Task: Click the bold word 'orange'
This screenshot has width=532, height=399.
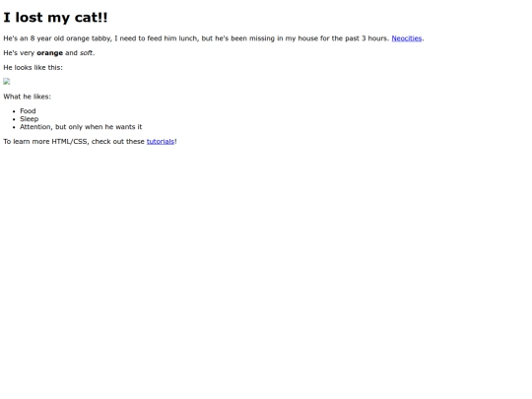Action: pyautogui.click(x=50, y=53)
